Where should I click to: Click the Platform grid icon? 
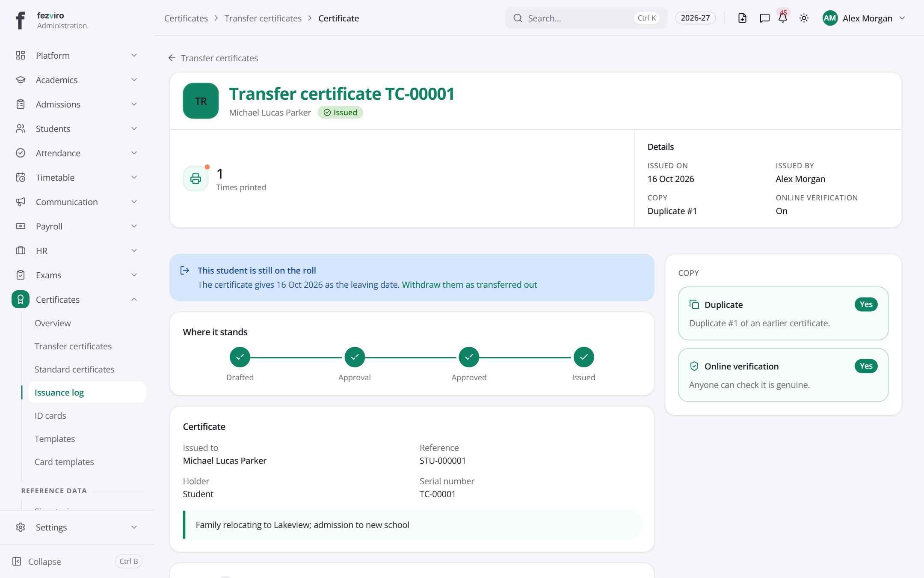coord(21,55)
